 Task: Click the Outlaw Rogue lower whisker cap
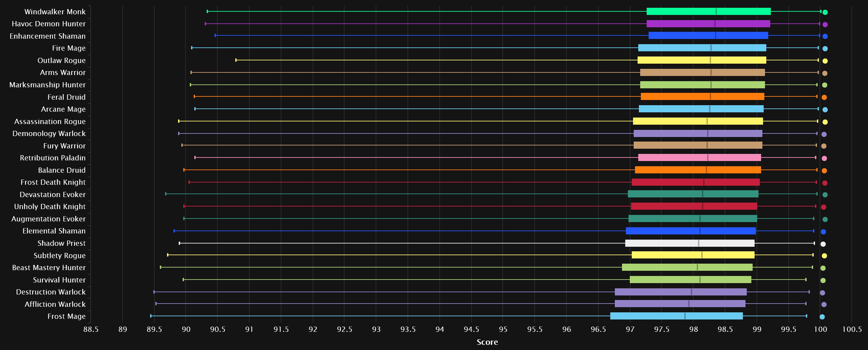pyautogui.click(x=236, y=60)
